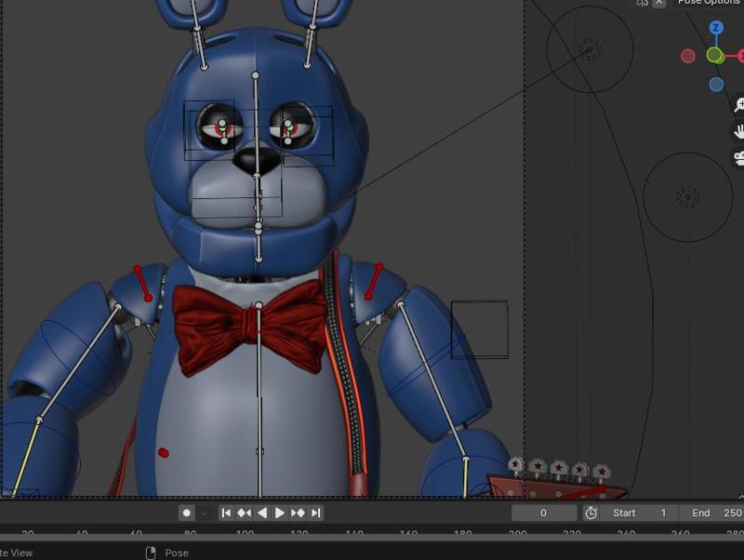Close the Pose Options popover with the X
Viewport: 744px width, 560px height.
pyautogui.click(x=660, y=4)
